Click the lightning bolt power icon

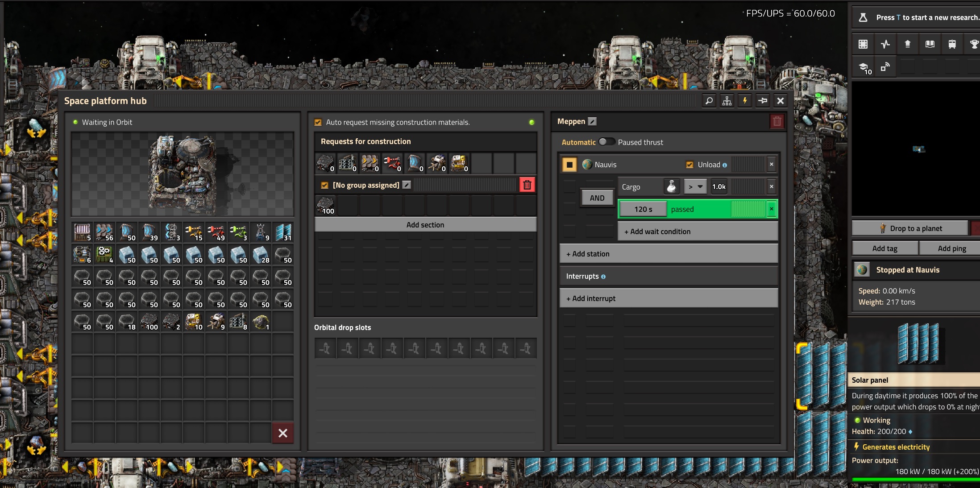tap(744, 101)
